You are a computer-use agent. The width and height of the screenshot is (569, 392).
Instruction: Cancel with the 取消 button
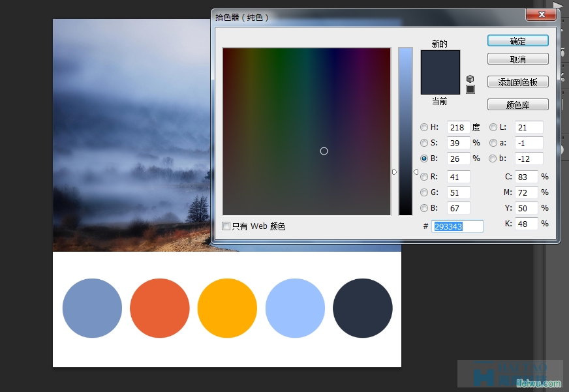coord(518,59)
